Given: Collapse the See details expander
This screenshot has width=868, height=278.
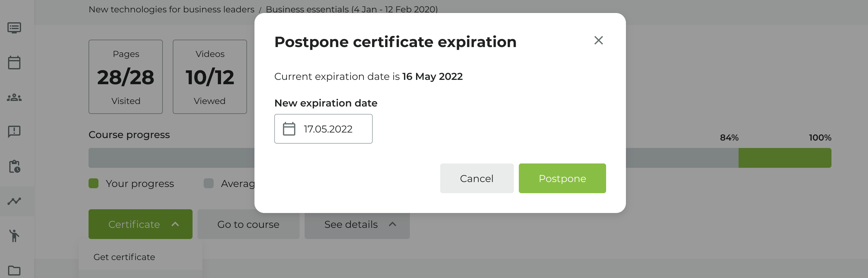Looking at the screenshot, I should point(357,224).
